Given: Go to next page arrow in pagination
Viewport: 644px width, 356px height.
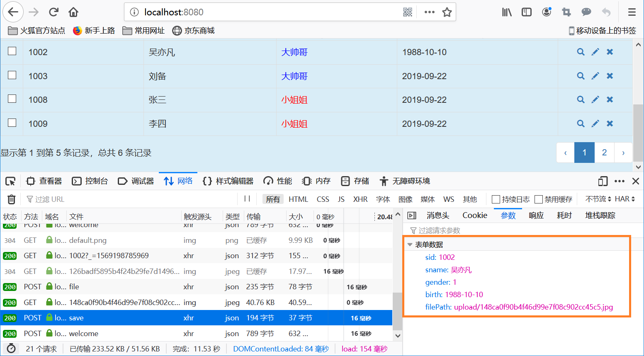Looking at the screenshot, I should click(x=623, y=153).
